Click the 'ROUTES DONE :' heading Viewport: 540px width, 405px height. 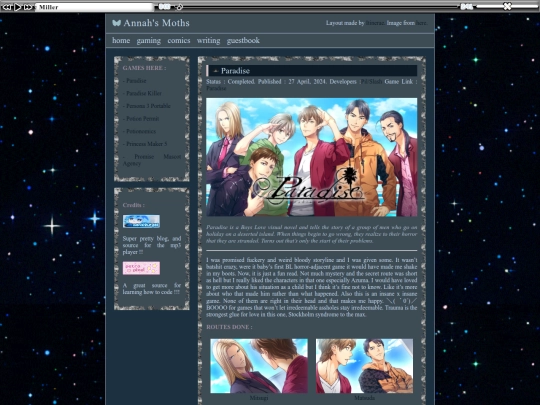[x=229, y=327]
